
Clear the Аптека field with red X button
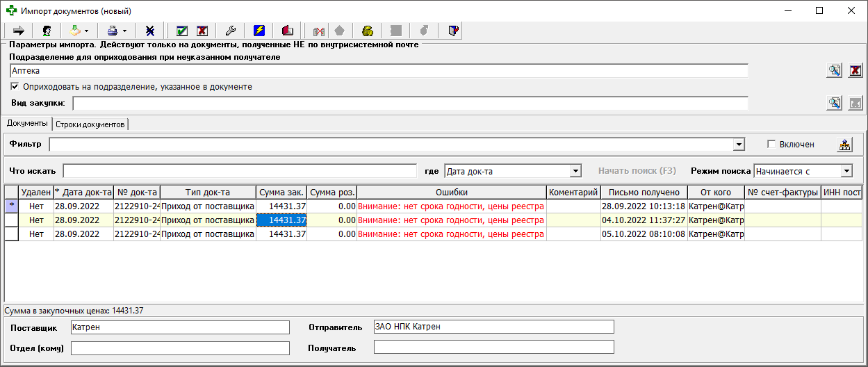(855, 70)
